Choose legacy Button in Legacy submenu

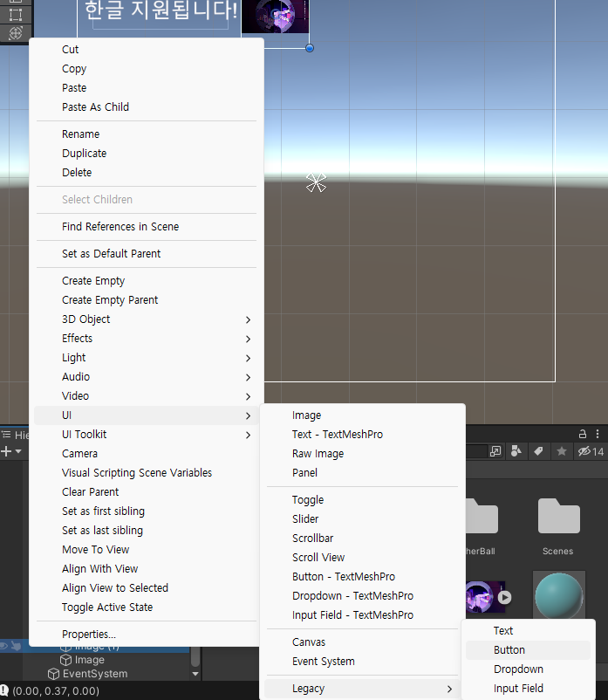coord(528,650)
